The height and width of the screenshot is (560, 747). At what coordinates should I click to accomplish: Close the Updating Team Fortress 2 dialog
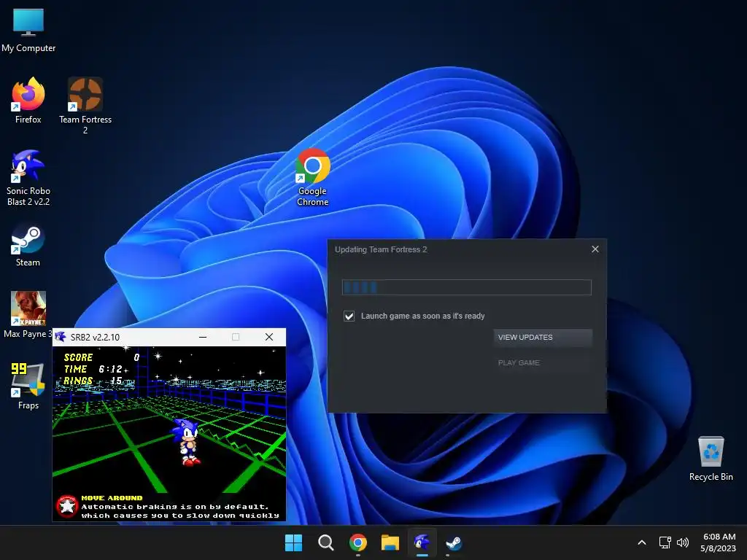(x=595, y=249)
